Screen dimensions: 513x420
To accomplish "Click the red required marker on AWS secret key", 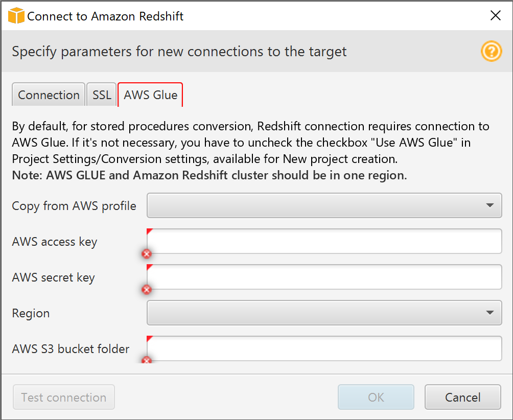I will (149, 267).
